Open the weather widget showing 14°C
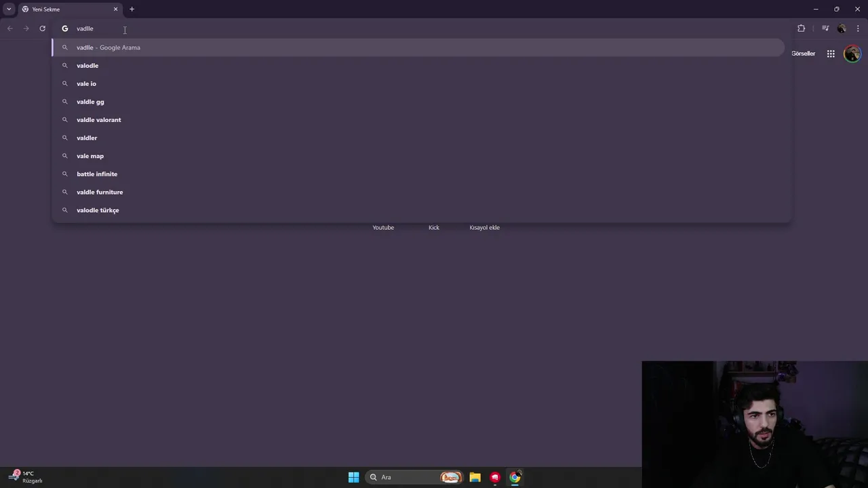The height and width of the screenshot is (488, 868). [25, 477]
